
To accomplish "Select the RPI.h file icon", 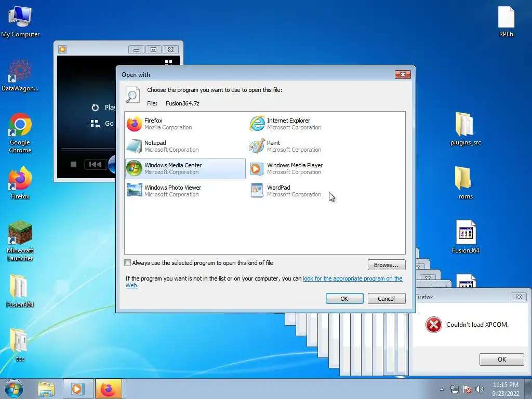I will 506,22.
